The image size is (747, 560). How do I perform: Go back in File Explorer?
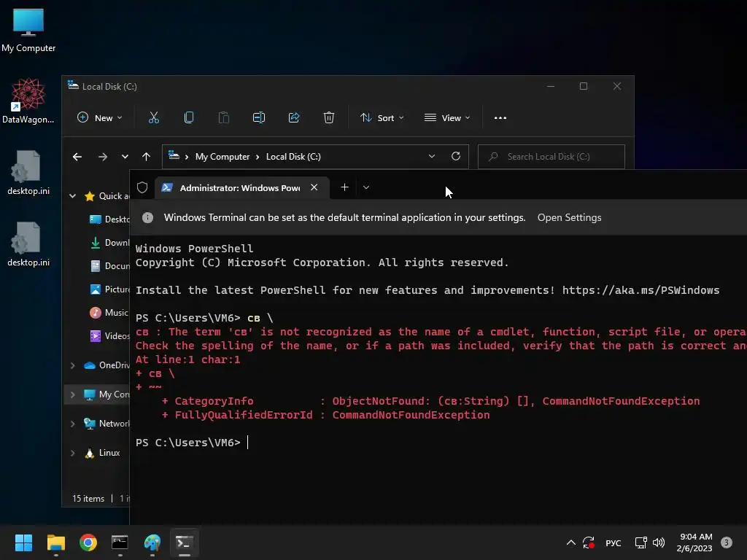pos(77,157)
